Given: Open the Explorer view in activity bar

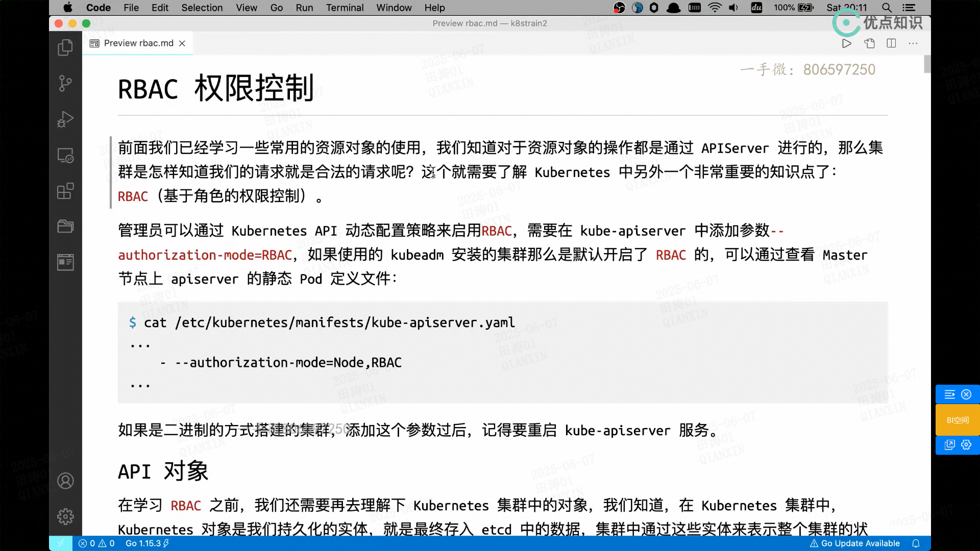Looking at the screenshot, I should pyautogui.click(x=65, y=47).
